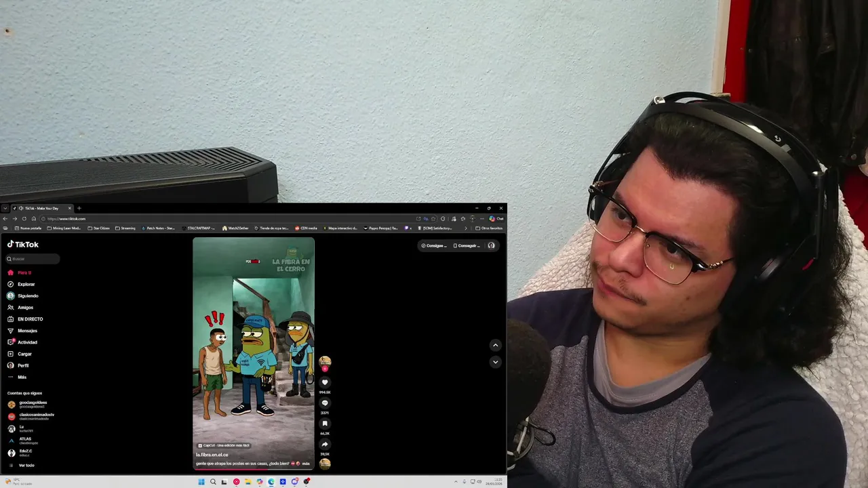Go back in the browser
The image size is (868, 488).
[x=5, y=218]
